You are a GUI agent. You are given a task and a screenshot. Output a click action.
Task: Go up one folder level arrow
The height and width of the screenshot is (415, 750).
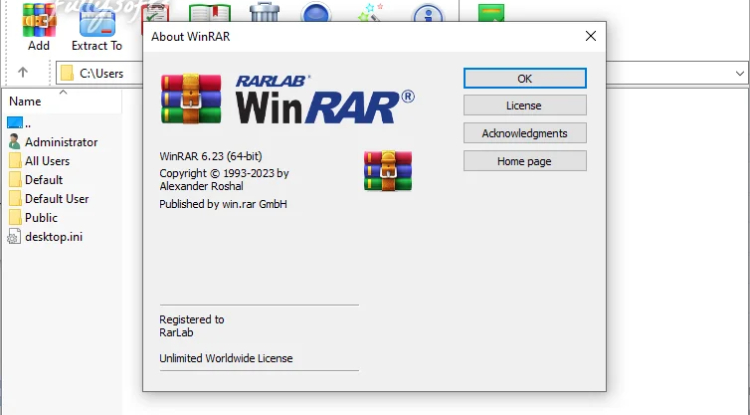coord(22,73)
